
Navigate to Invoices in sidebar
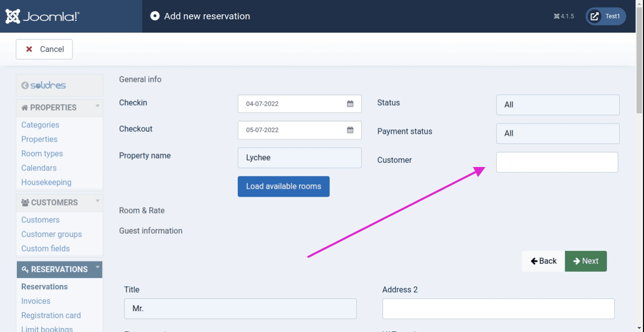pyautogui.click(x=36, y=301)
